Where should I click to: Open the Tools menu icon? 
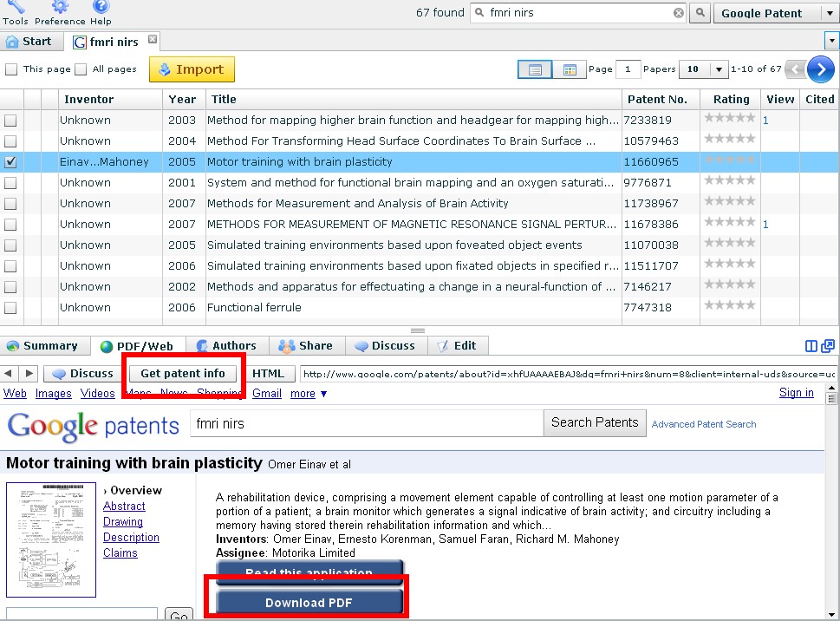[x=15, y=6]
